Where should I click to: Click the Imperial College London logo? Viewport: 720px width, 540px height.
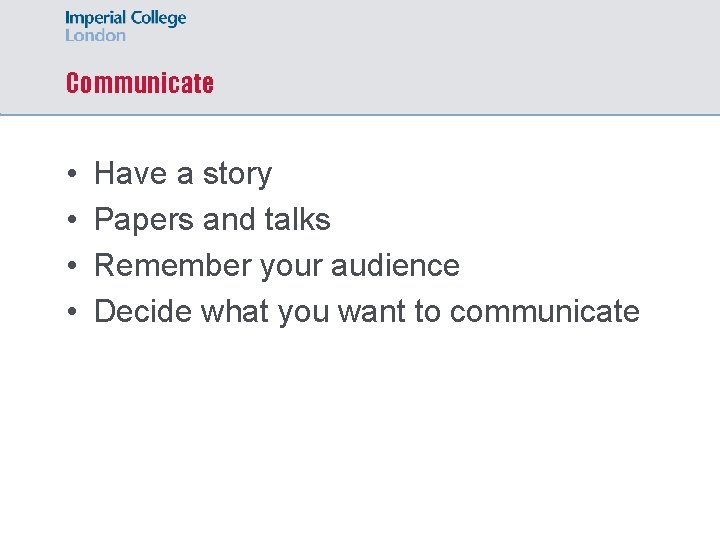point(125,26)
